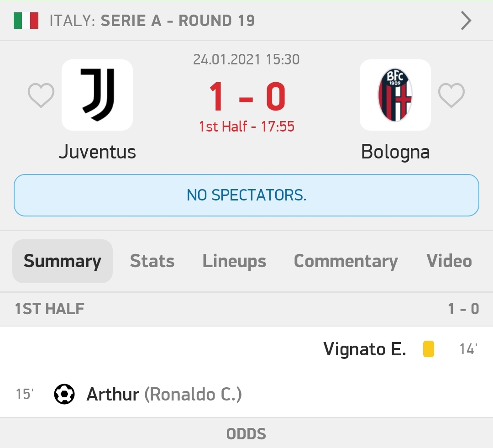Open league page via right chevron arrow
This screenshot has width=493, height=448.
tap(466, 21)
